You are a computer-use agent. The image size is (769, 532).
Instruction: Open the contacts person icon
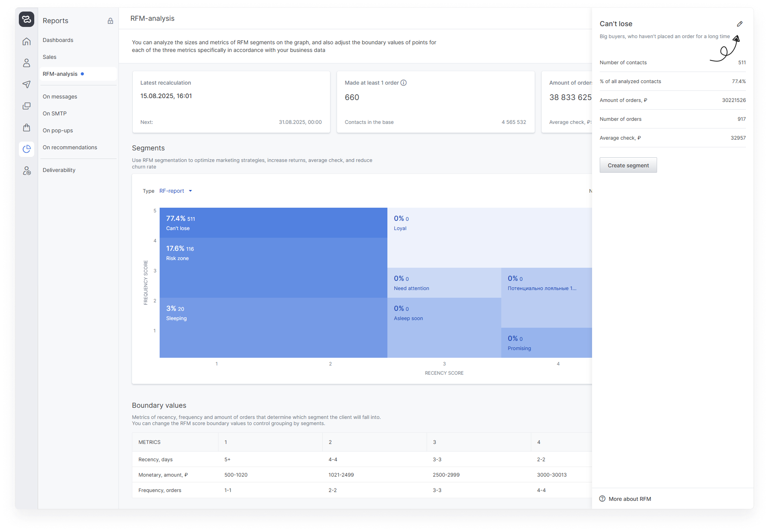click(27, 63)
